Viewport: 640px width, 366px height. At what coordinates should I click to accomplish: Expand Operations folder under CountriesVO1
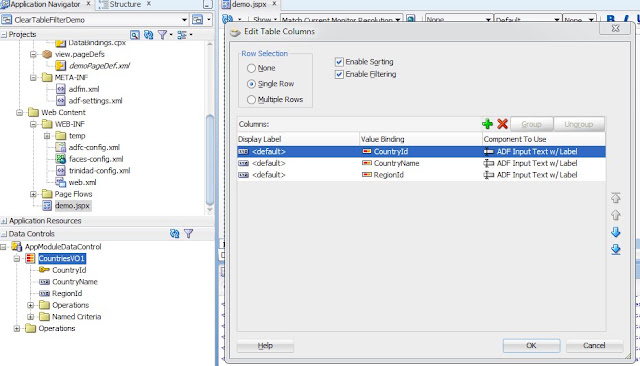click(30, 305)
